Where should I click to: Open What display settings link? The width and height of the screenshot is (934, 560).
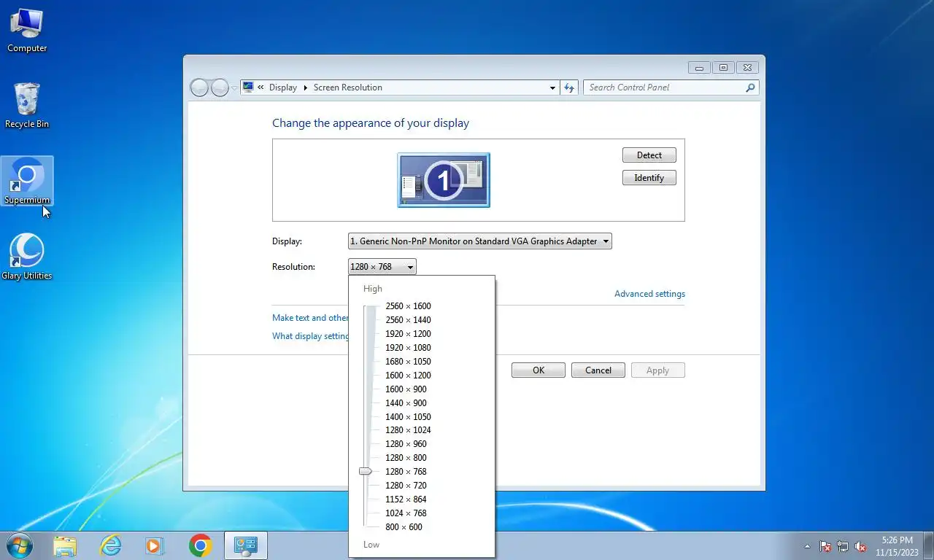(x=310, y=336)
